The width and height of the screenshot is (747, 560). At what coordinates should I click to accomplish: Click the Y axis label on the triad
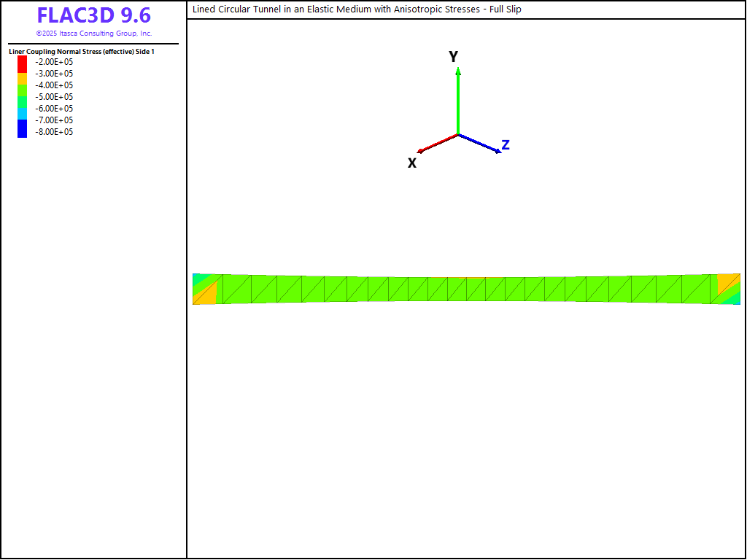tap(453, 57)
